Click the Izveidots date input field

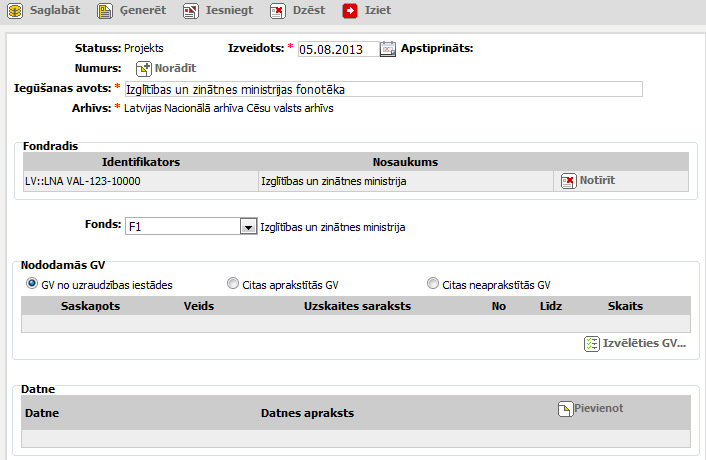tap(338, 49)
